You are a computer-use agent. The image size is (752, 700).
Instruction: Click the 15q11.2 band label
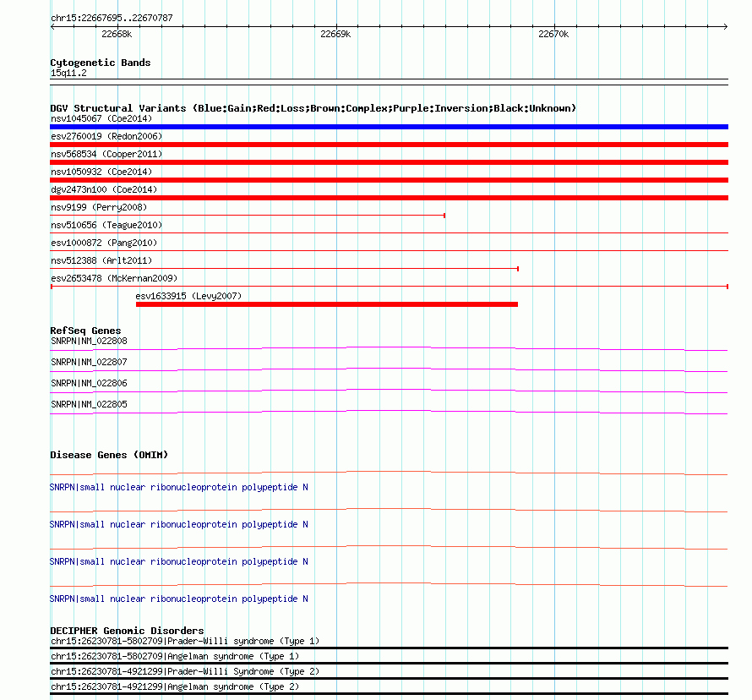coord(68,73)
